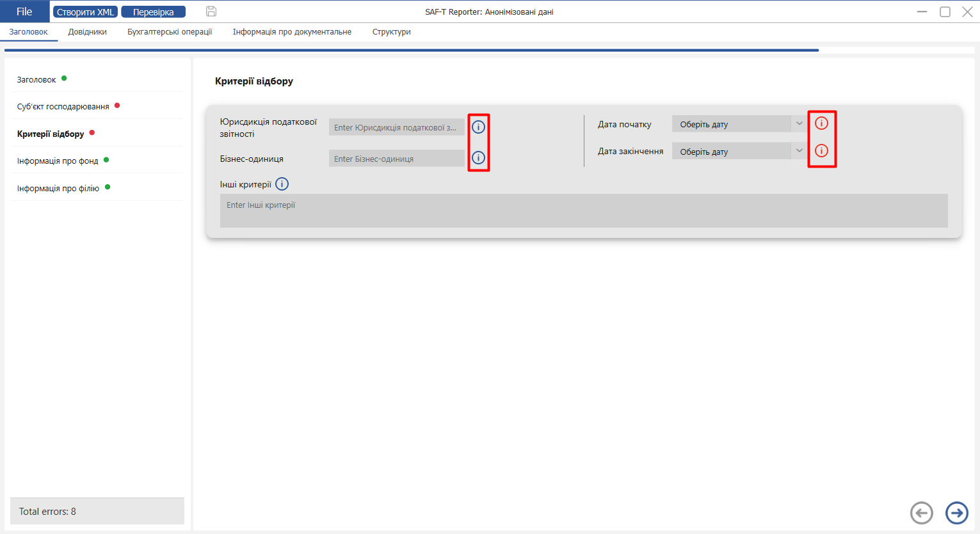Open Дата початку date picker field
The width and height of the screenshot is (980, 534).
[x=732, y=124]
